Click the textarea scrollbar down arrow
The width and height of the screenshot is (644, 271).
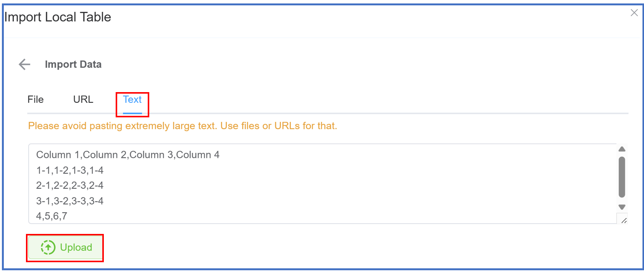coord(622,207)
